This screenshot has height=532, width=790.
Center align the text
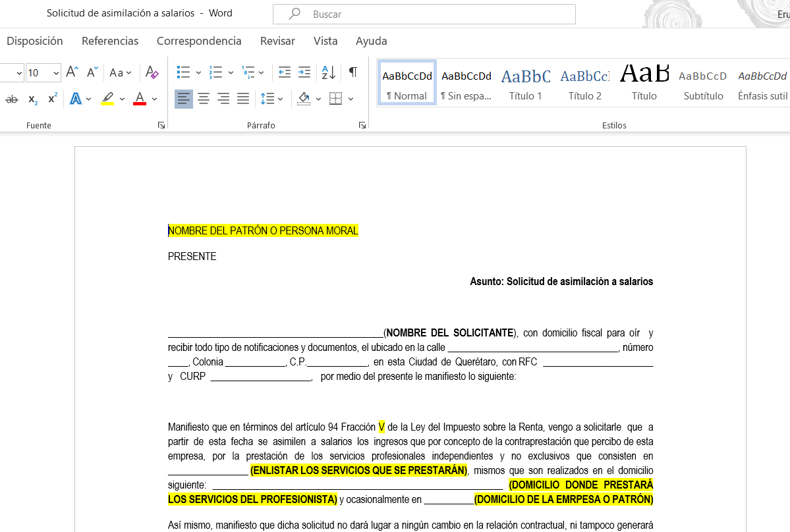(204, 99)
